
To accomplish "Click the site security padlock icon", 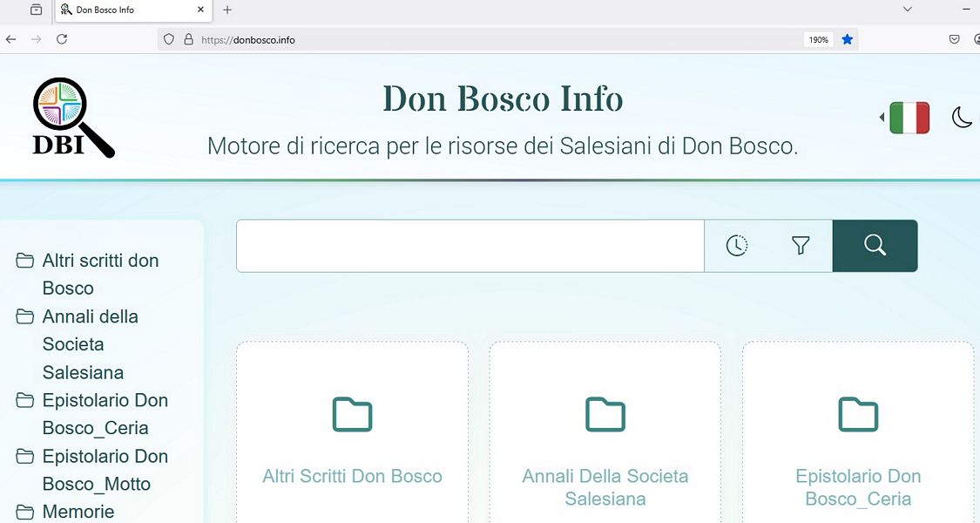I will pyautogui.click(x=189, y=39).
